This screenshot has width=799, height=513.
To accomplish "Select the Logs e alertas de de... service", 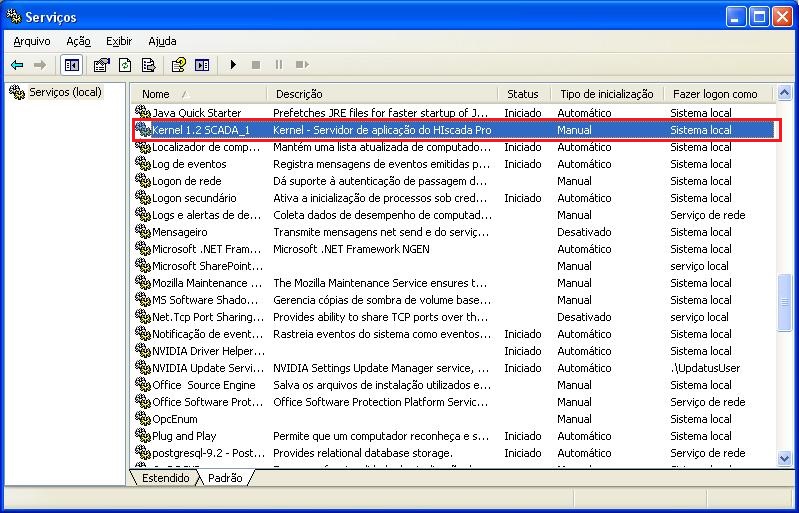I will [x=456, y=215].
